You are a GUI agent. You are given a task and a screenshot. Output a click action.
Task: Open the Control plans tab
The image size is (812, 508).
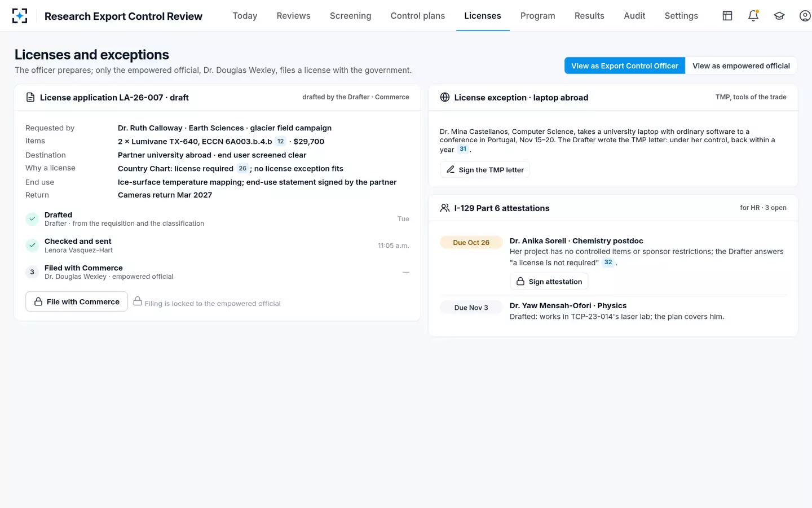point(418,16)
